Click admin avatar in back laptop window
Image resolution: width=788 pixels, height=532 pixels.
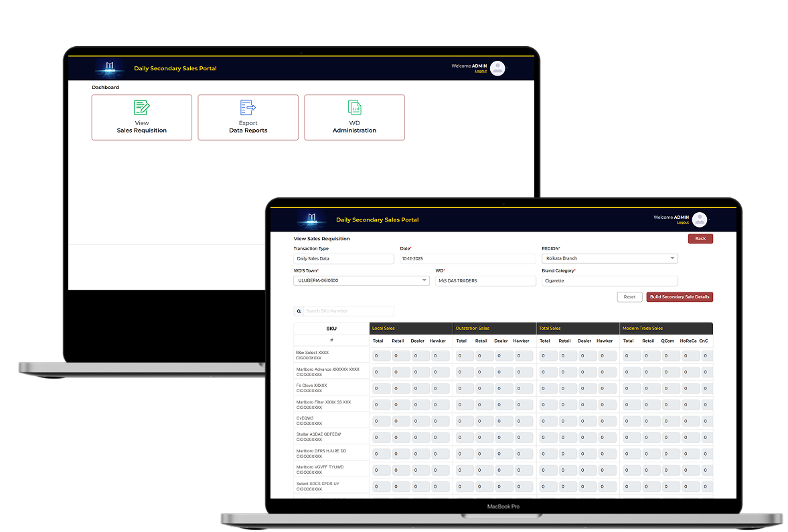click(x=497, y=68)
